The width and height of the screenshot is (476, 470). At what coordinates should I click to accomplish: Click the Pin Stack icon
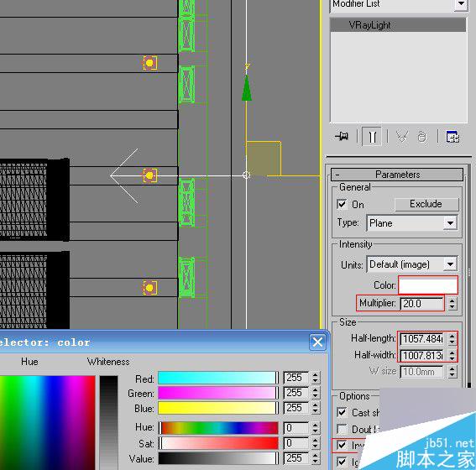pyautogui.click(x=342, y=136)
